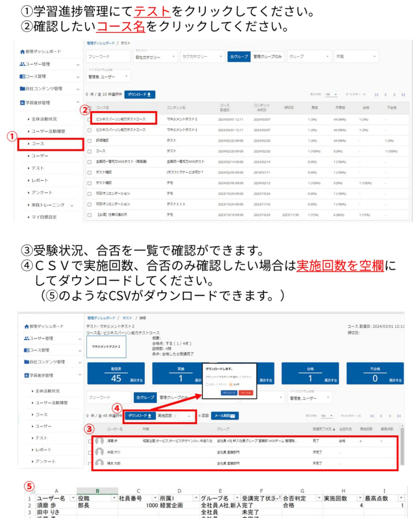Click the メール配信 button

coord(225,416)
